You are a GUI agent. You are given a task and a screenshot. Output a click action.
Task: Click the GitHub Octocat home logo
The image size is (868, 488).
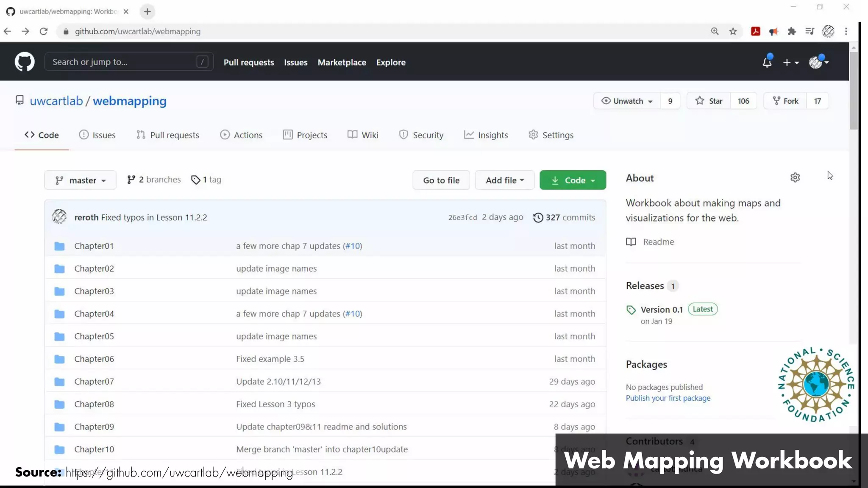point(25,62)
